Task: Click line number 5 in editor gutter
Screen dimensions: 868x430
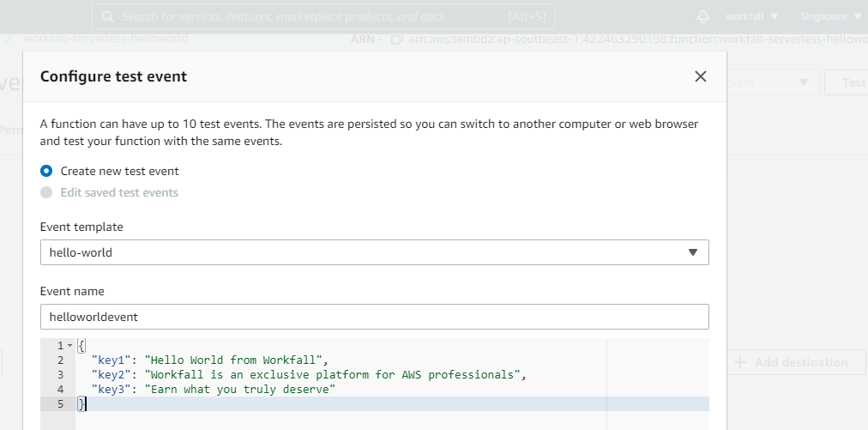Action: [x=61, y=404]
